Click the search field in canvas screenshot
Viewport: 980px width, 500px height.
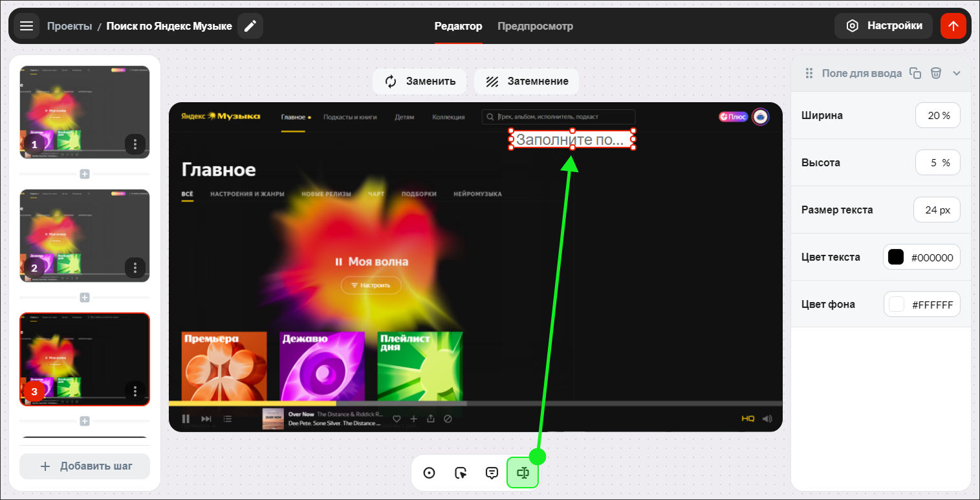(x=558, y=117)
